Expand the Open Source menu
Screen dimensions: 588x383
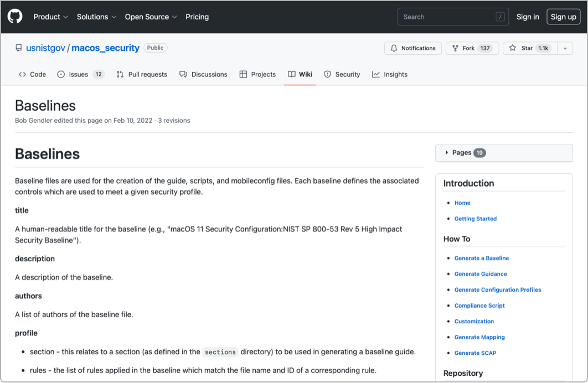click(x=151, y=17)
